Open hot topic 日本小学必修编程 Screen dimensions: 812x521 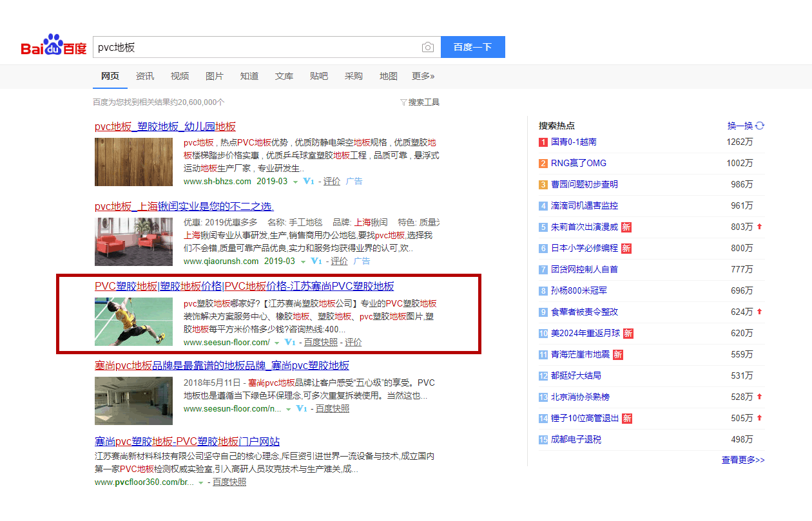(585, 248)
